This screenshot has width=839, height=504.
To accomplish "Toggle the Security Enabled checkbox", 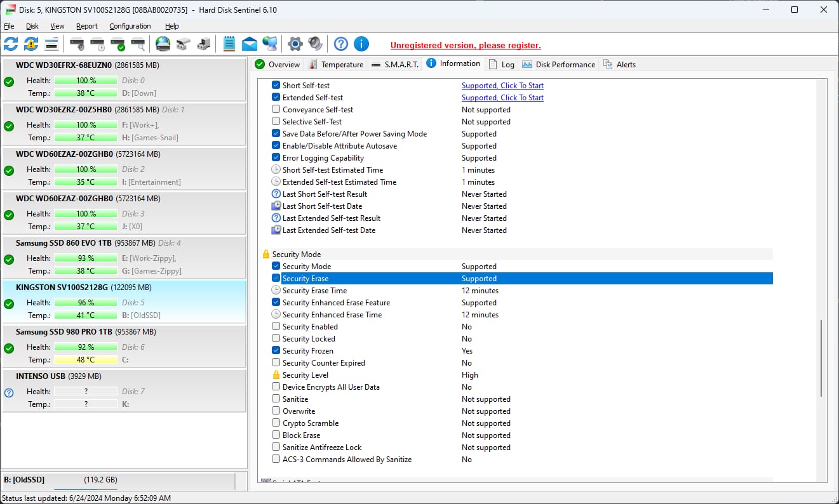I will click(276, 327).
